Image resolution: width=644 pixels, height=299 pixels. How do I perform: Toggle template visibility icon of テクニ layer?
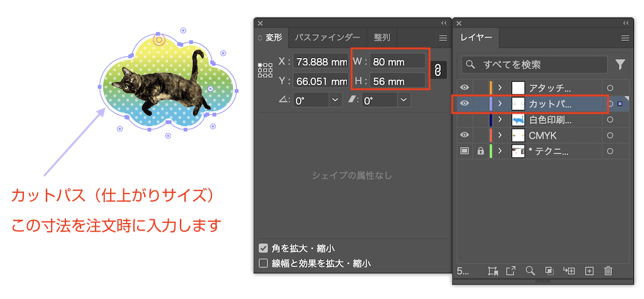point(465,151)
